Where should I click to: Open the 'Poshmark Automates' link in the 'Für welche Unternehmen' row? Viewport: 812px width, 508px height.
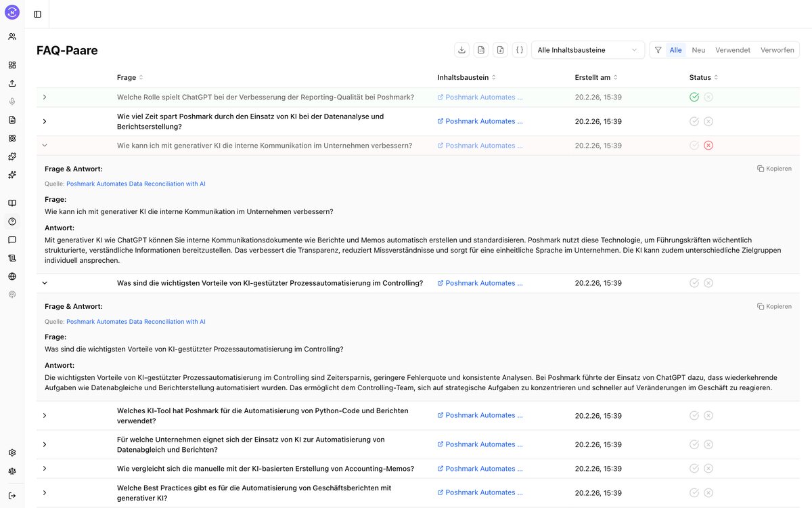(x=480, y=444)
